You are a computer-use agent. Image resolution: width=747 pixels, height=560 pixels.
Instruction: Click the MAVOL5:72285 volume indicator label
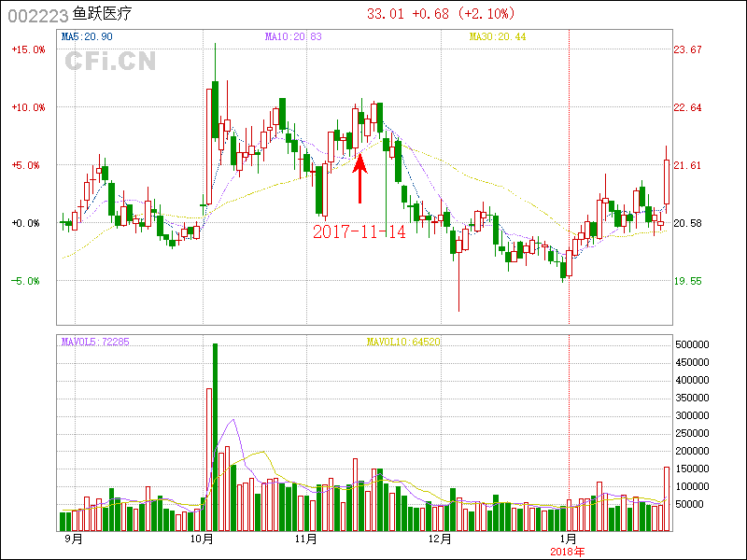coord(94,342)
